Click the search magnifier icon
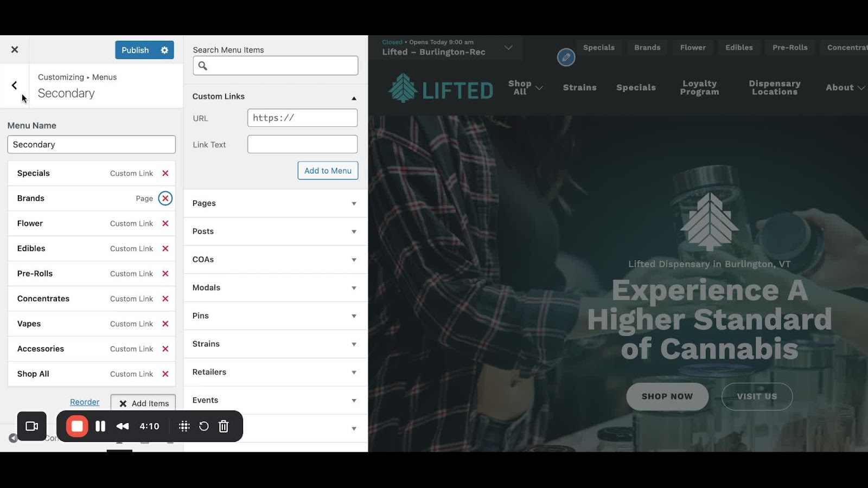This screenshot has height=488, width=868. [203, 66]
